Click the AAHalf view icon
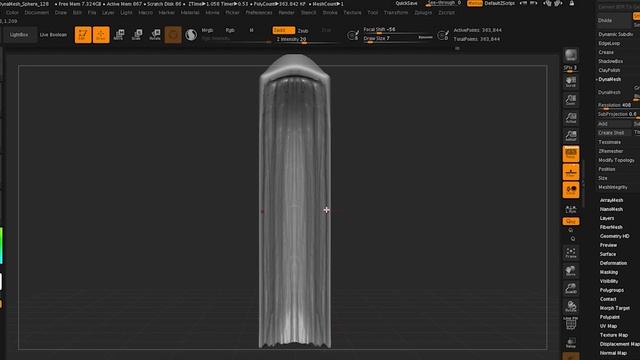The width and height of the screenshot is (640, 360). point(571,136)
